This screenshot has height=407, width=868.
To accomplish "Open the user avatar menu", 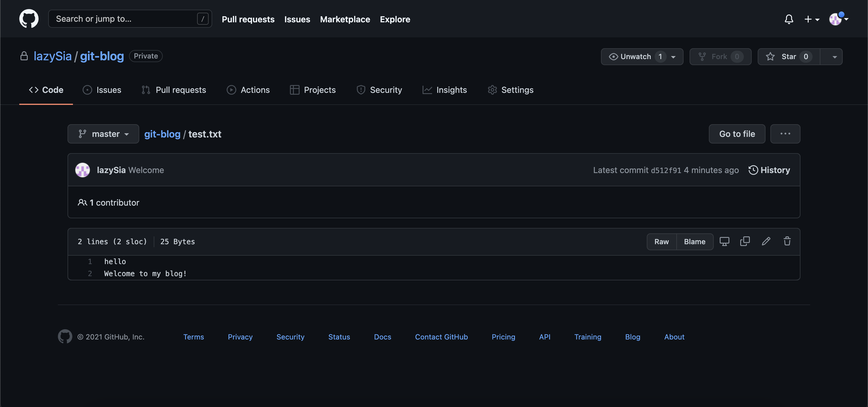I will pos(838,19).
